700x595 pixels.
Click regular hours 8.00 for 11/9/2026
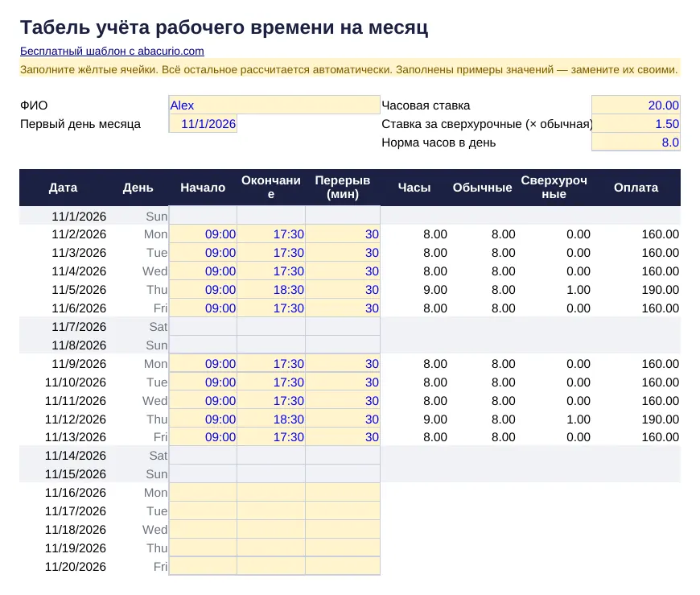503,364
